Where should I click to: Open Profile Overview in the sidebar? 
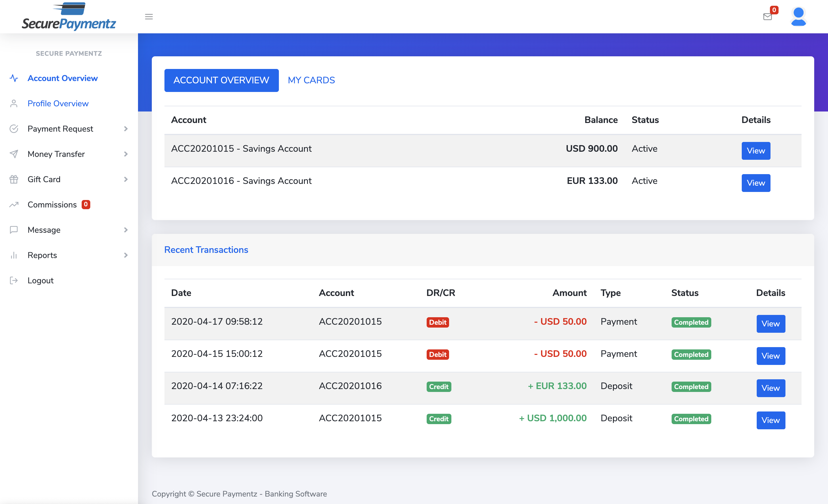(x=58, y=103)
